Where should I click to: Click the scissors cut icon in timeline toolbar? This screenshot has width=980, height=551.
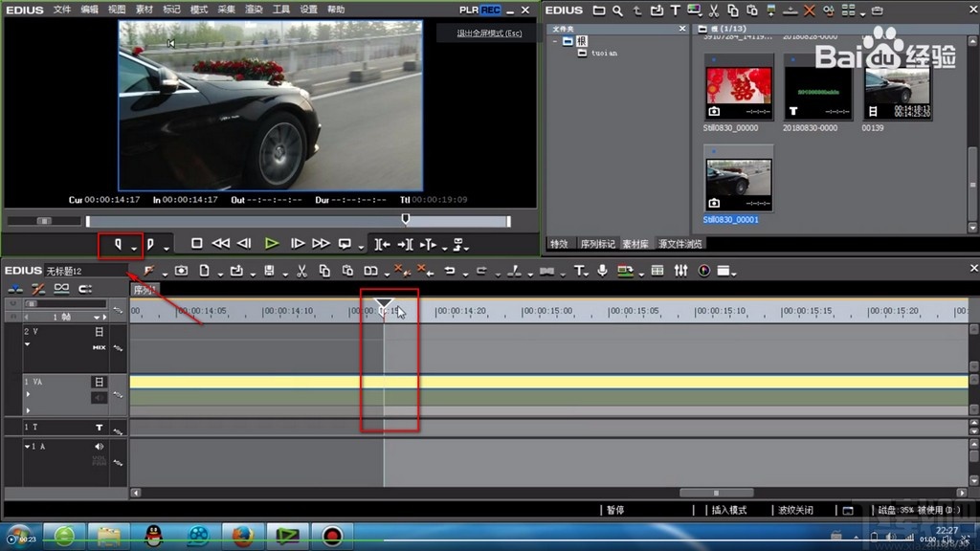pyautogui.click(x=301, y=271)
